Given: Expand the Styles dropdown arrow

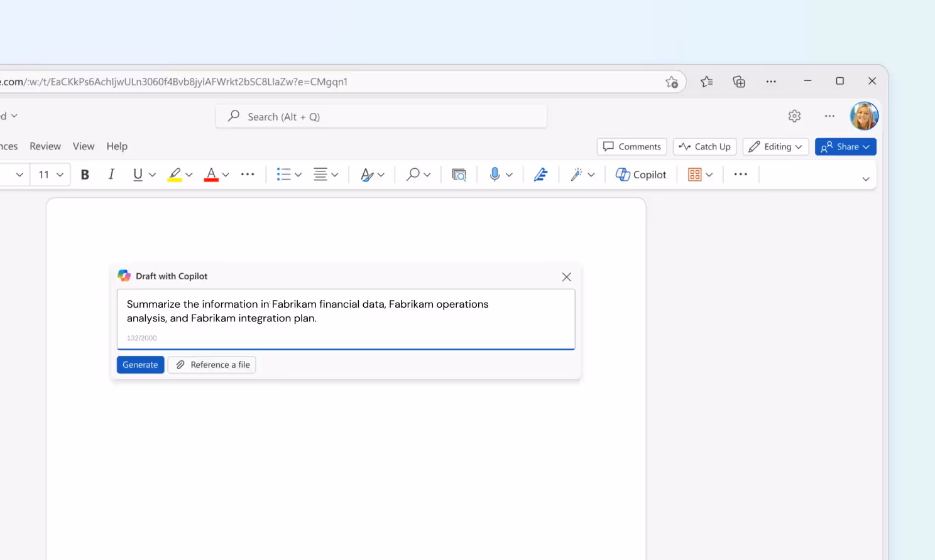Looking at the screenshot, I should [381, 175].
